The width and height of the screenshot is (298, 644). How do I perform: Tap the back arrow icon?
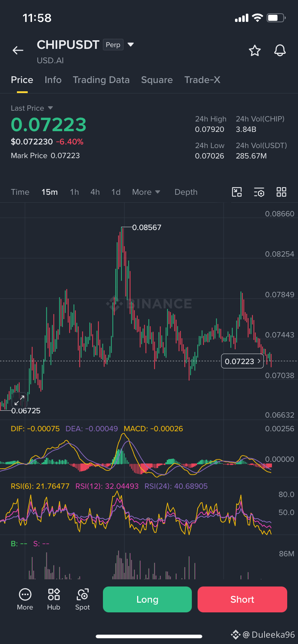[18, 51]
